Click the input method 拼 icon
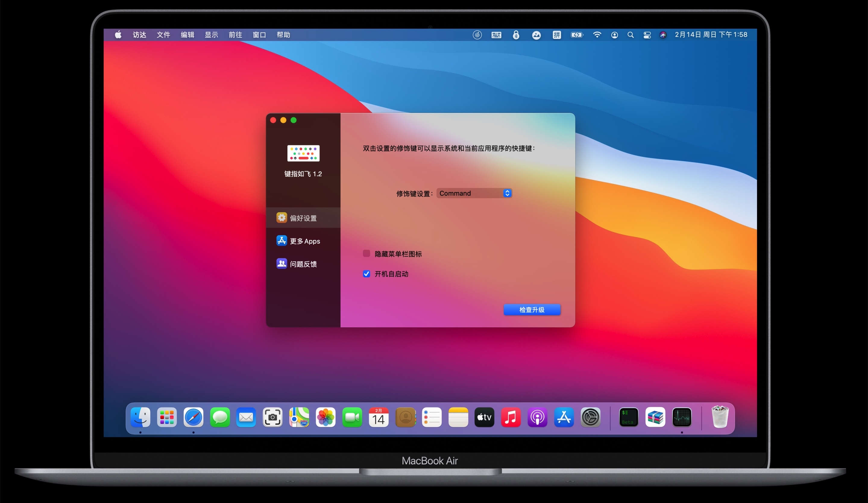868x503 pixels. tap(557, 35)
